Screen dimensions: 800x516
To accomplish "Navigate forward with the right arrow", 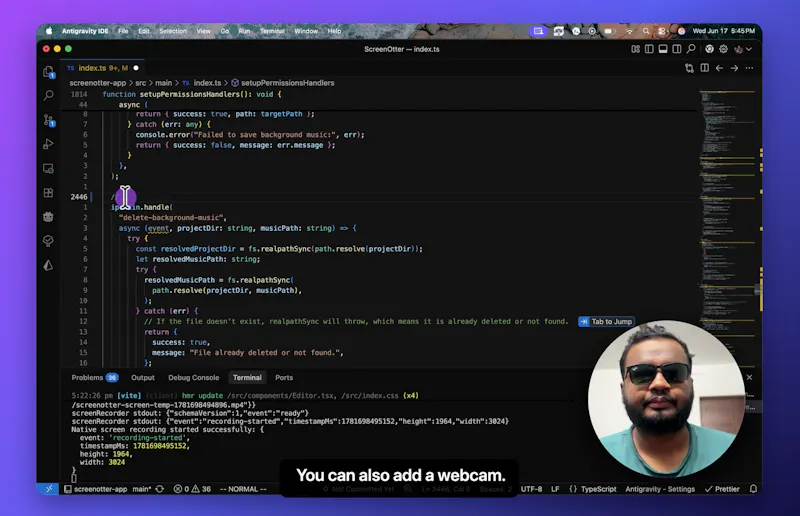I will 734,68.
